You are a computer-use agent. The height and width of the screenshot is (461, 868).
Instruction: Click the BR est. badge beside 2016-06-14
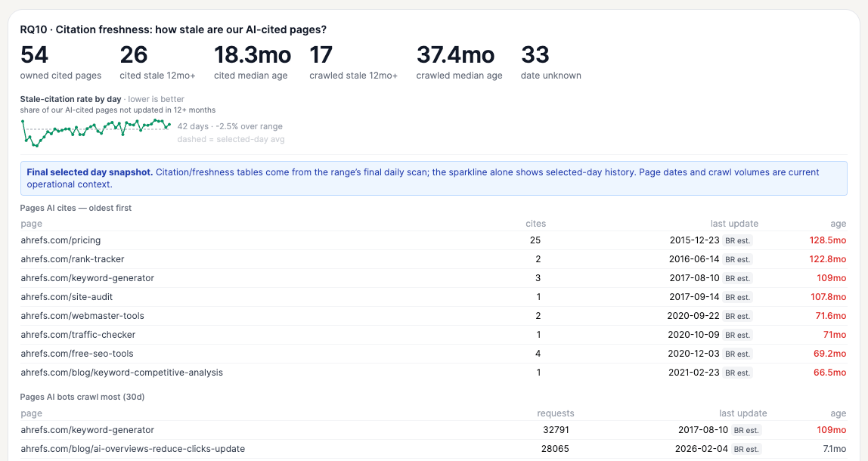click(737, 259)
